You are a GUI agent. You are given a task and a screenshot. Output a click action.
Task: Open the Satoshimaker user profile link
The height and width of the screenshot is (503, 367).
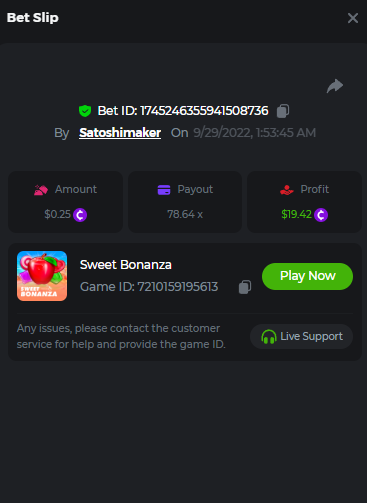pos(120,133)
